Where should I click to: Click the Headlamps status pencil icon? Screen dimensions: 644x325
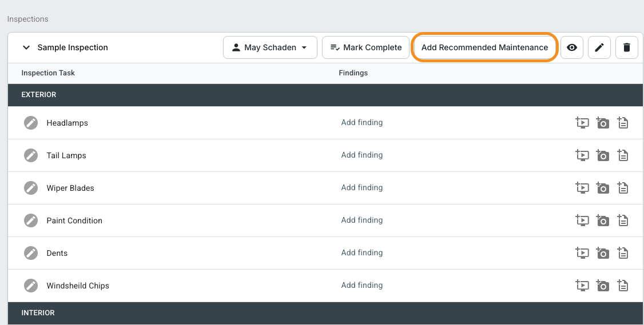pyautogui.click(x=31, y=123)
